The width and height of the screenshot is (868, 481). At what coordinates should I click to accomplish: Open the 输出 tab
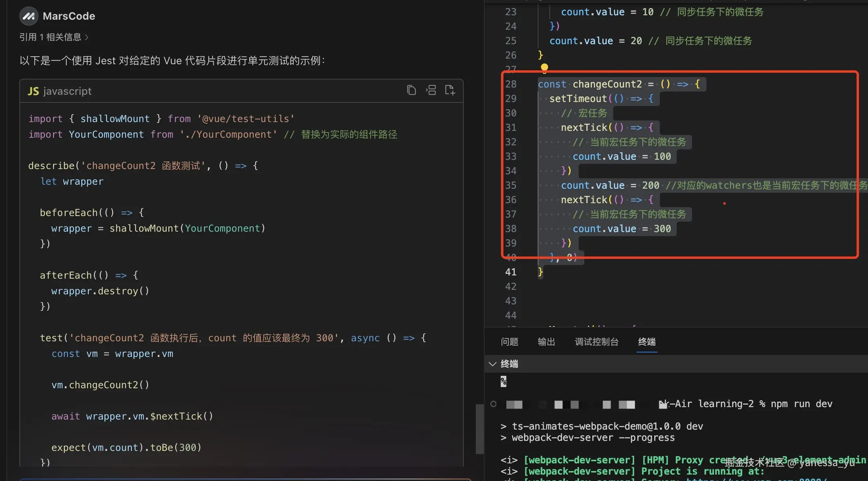tap(546, 342)
